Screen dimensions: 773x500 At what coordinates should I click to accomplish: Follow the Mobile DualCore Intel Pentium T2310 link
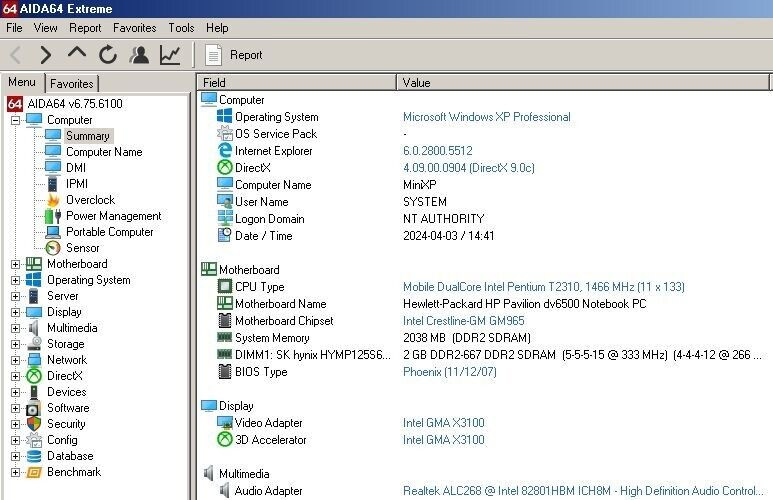[544, 287]
